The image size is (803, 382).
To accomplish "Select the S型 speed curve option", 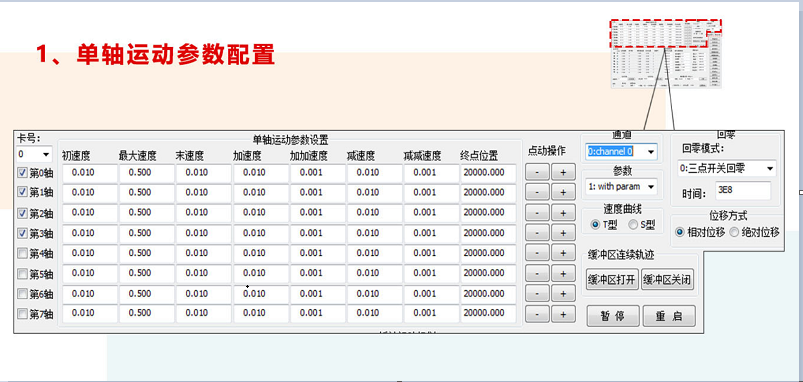I will 640,224.
